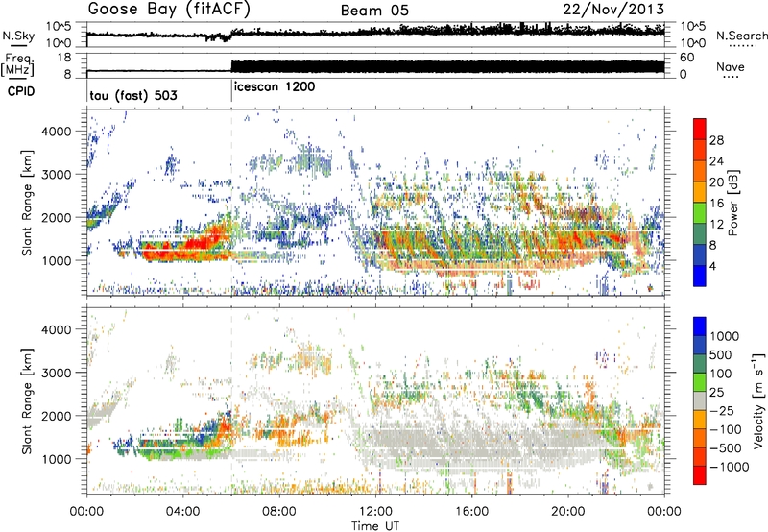This screenshot has height=532, width=768.
Task: Click the '1000' tick on the velocity scale
Action: point(724,336)
